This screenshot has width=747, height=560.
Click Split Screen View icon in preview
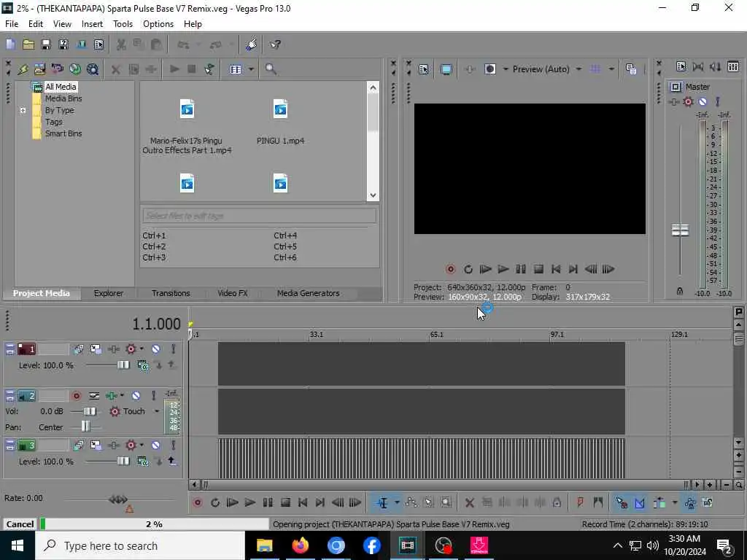(x=489, y=69)
